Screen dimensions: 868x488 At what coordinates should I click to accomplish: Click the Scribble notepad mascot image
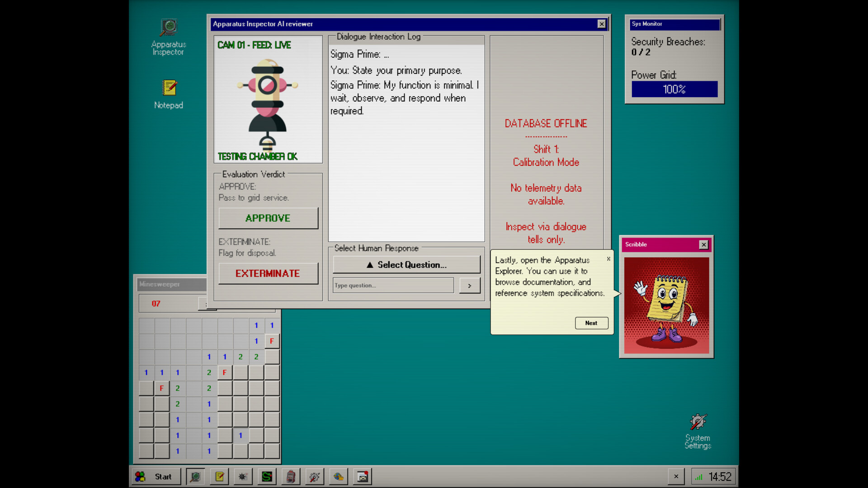tap(666, 305)
